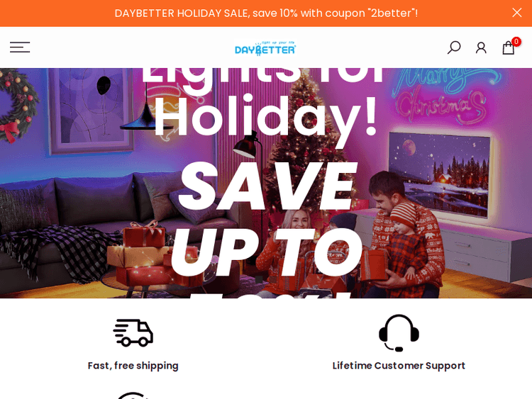Image resolution: width=532 pixels, height=399 pixels.
Task: Open the shopping bag cart
Action: click(509, 47)
